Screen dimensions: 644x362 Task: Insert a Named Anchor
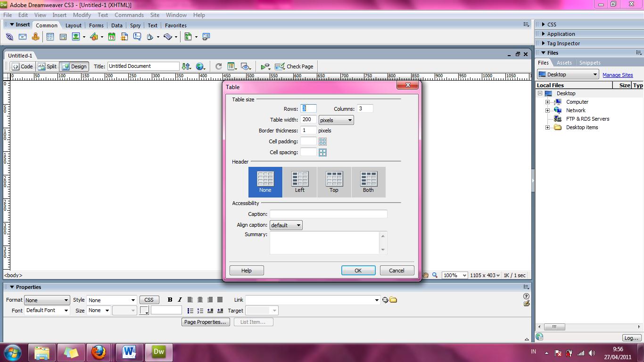[35, 36]
